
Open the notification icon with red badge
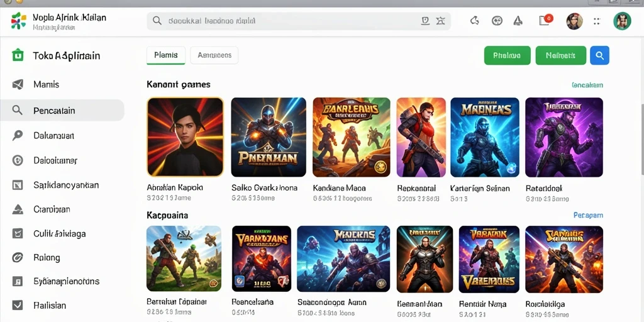tap(545, 19)
